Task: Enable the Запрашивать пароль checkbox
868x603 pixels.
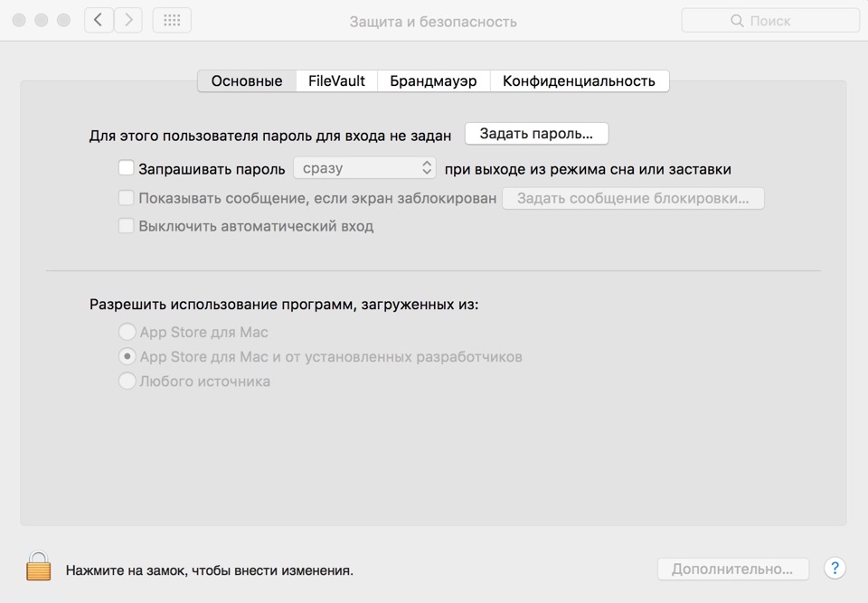Action: click(127, 168)
